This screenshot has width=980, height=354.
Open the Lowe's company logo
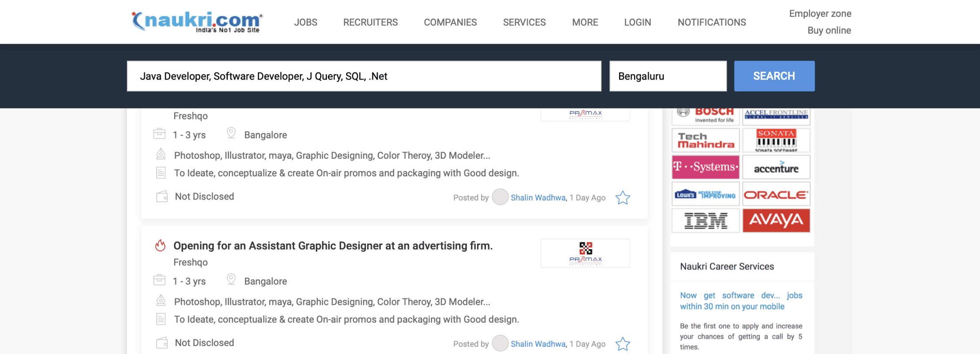tap(706, 194)
